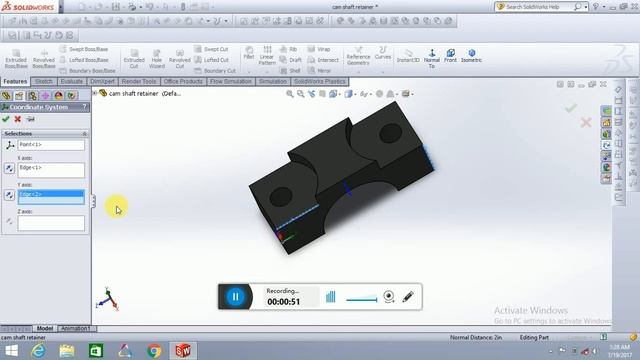Click Swept Boss/Base
This screenshot has height=360, width=640.
coord(84,49)
